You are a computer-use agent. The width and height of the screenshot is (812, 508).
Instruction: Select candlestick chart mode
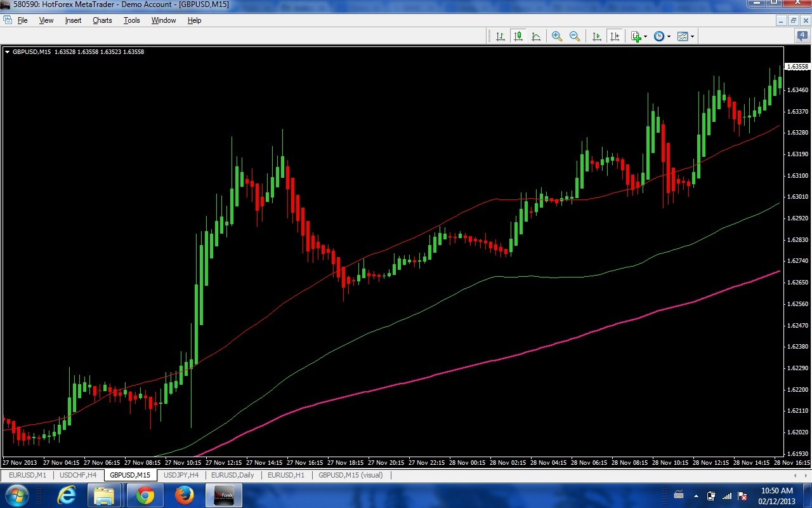[518, 36]
